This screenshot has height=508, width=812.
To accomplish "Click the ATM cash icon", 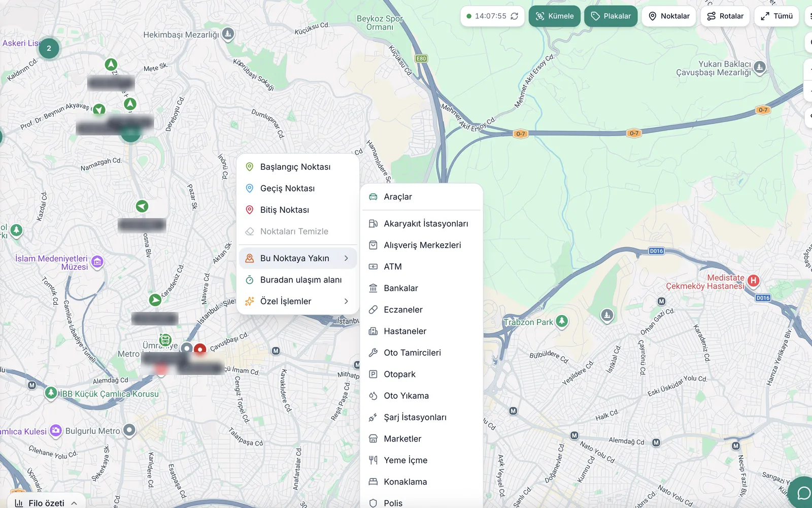I will pyautogui.click(x=373, y=267).
